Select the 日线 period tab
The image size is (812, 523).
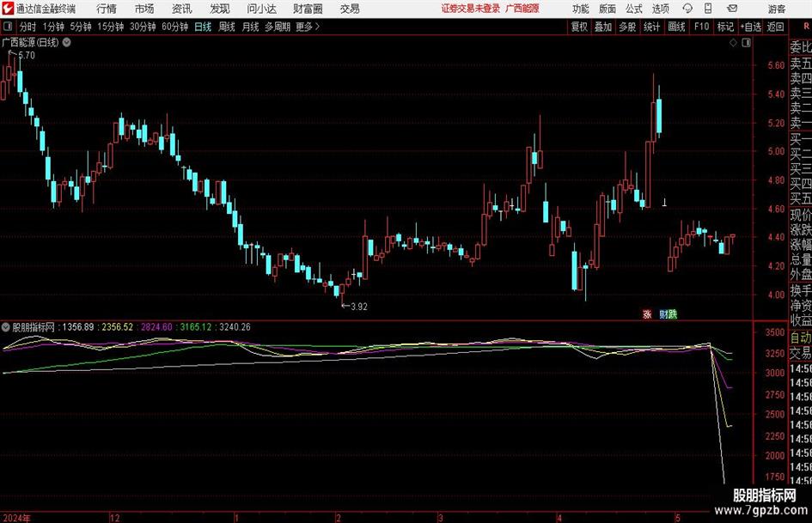click(203, 27)
